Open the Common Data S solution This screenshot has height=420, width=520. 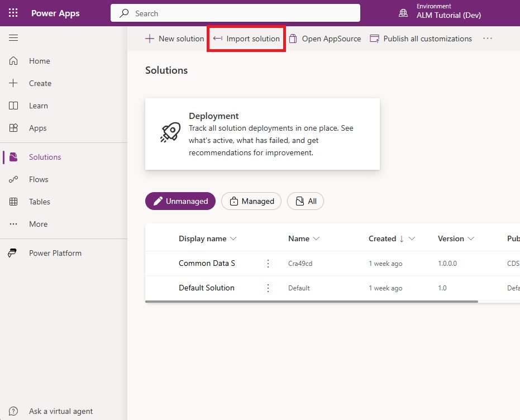(x=207, y=263)
